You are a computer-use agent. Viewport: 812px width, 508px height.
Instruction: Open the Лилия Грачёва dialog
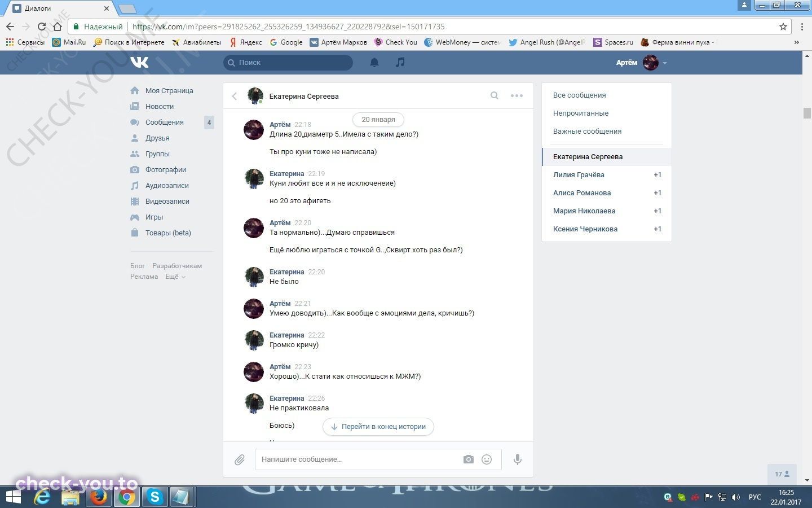point(607,175)
